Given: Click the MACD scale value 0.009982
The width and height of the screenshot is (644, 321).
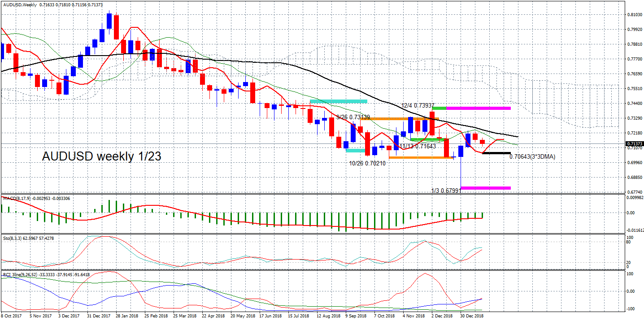Looking at the screenshot, I should pyautogui.click(x=635, y=197).
